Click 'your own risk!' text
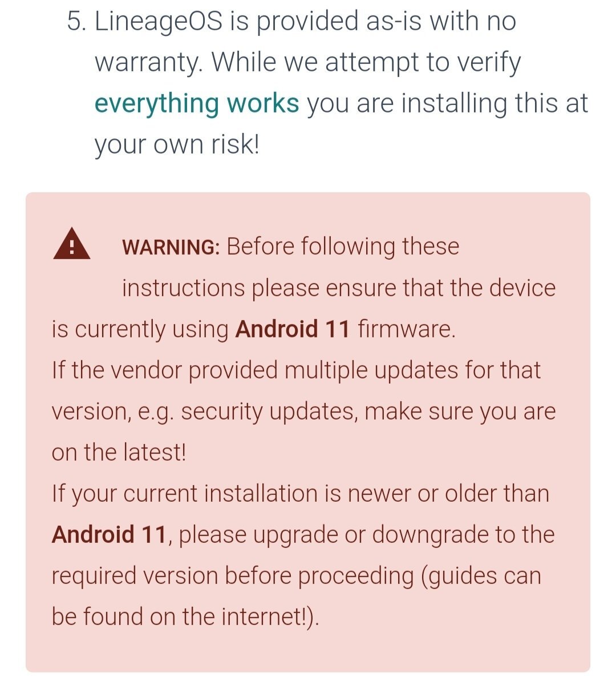616x677 pixels. coord(177,144)
